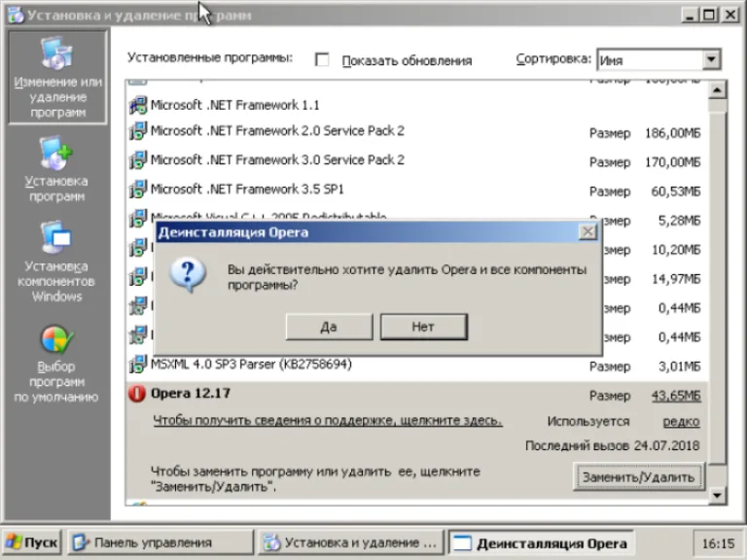Close the Деинсталляция Opera dialog
The image size is (747, 560).
588,232
